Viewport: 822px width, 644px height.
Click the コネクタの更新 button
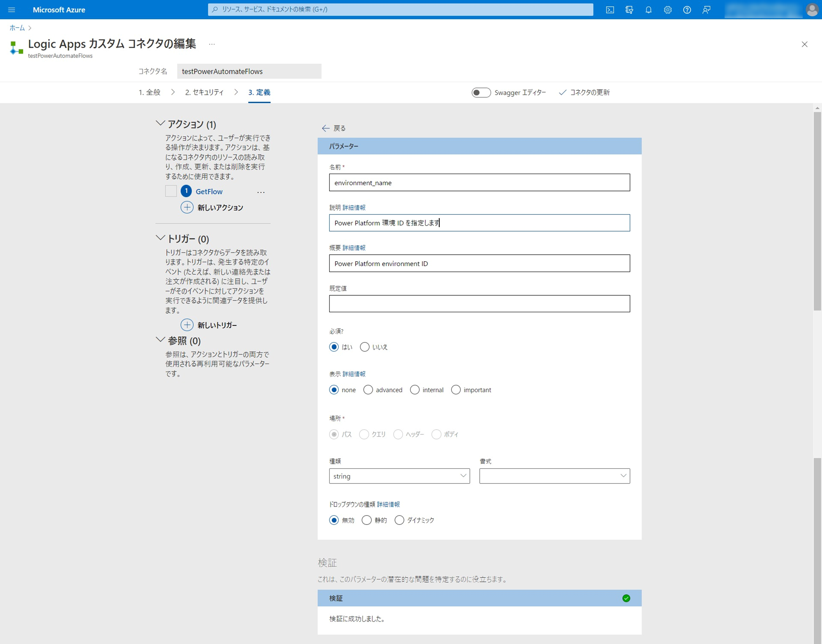coord(584,92)
